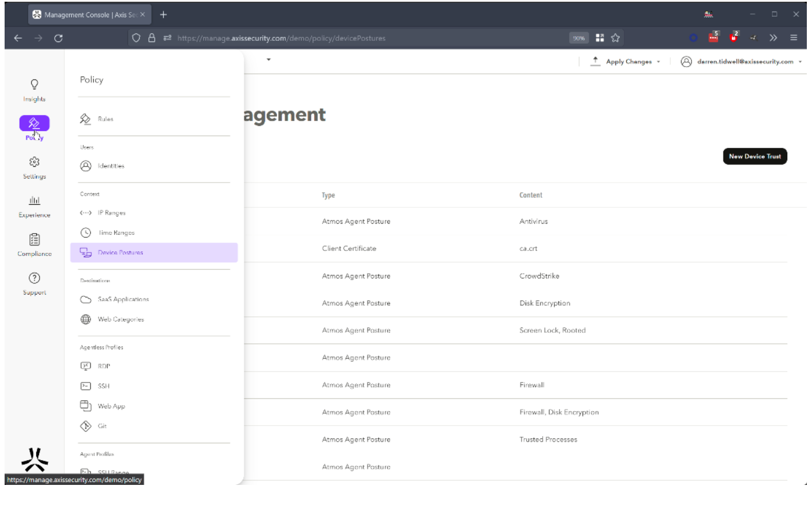The image size is (812, 520).
Task: Select the Management Console browser tab
Action: point(90,14)
